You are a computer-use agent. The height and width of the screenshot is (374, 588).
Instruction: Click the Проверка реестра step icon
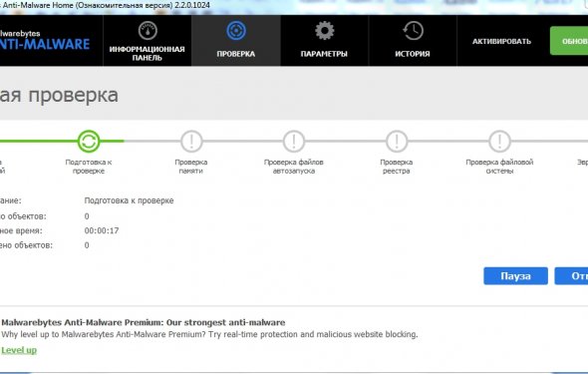pyautogui.click(x=397, y=141)
